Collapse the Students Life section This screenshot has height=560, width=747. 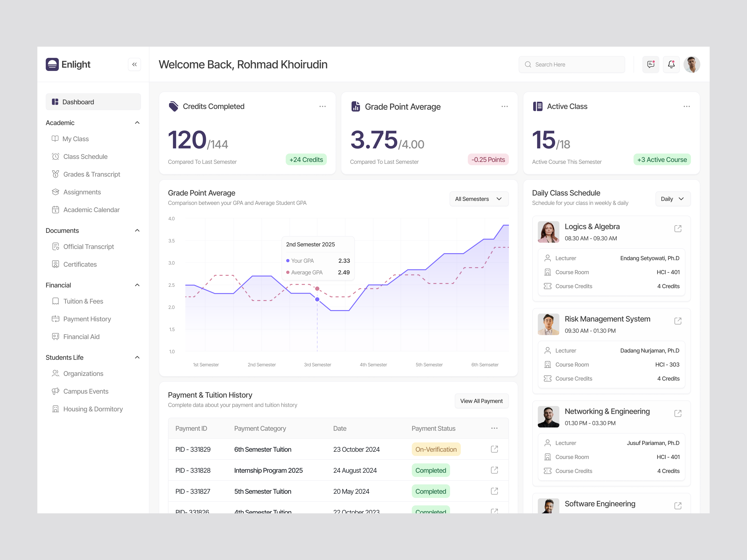137,357
